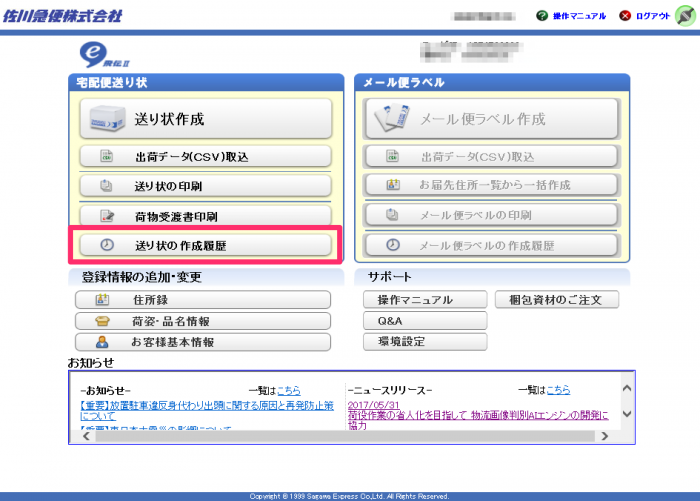
Task: Click the document pen icon beside 荷物受渡書印刷
Action: click(107, 216)
